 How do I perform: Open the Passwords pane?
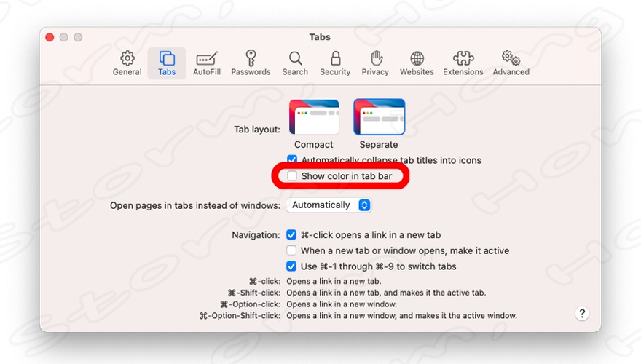(x=251, y=63)
